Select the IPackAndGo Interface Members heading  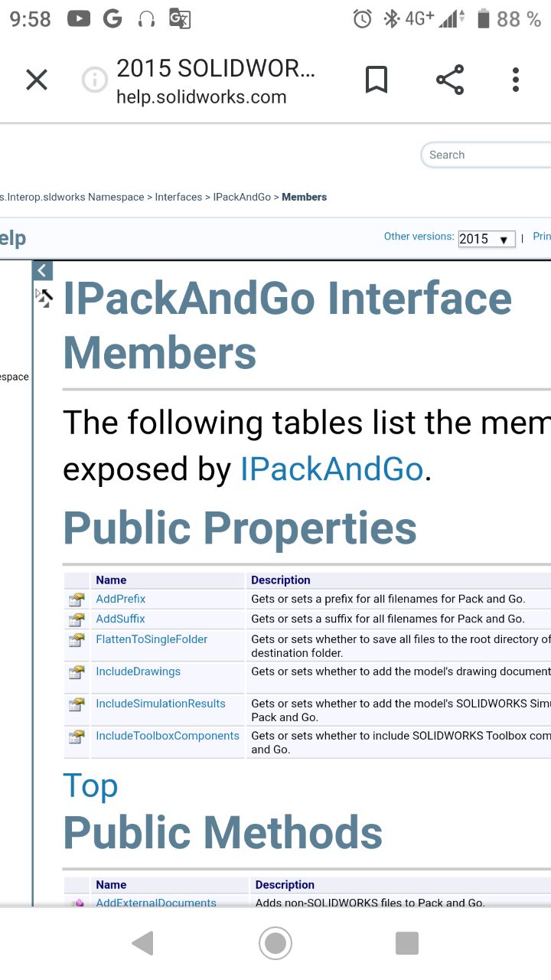[x=287, y=325]
